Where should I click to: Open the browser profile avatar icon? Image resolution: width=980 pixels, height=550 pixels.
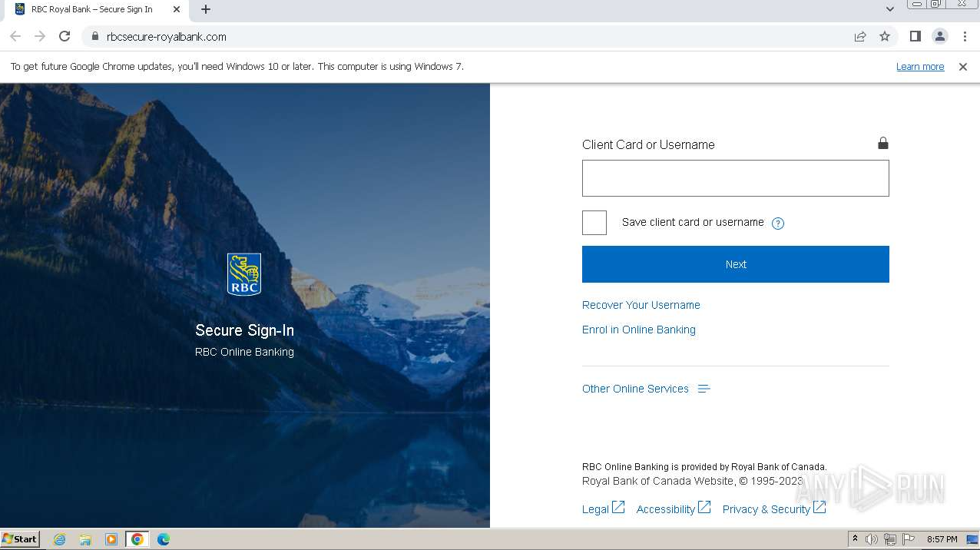pyautogui.click(x=939, y=36)
